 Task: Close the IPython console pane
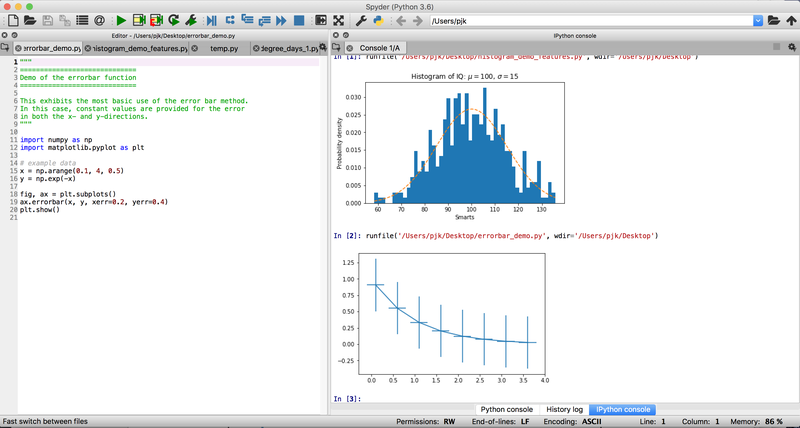336,35
